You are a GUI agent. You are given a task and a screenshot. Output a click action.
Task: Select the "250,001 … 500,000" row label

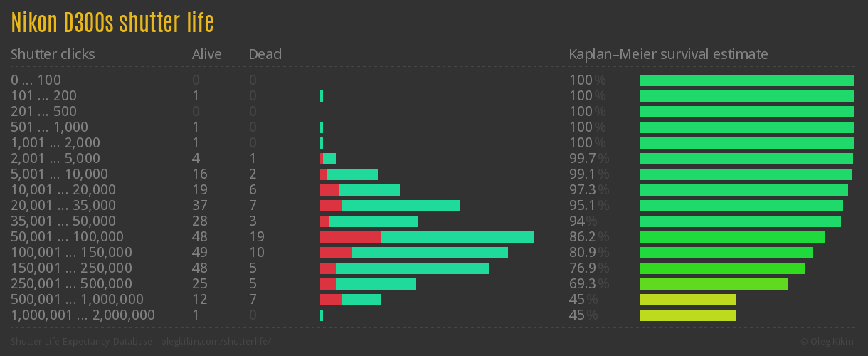[71, 283]
